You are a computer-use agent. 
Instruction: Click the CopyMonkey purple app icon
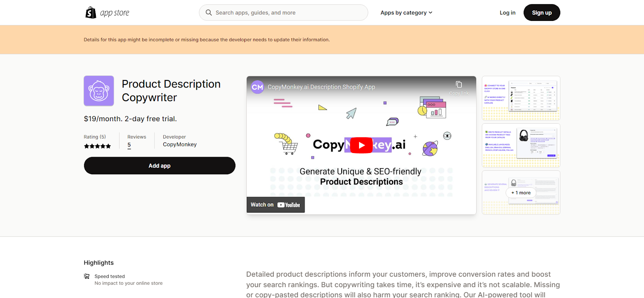coord(99,91)
